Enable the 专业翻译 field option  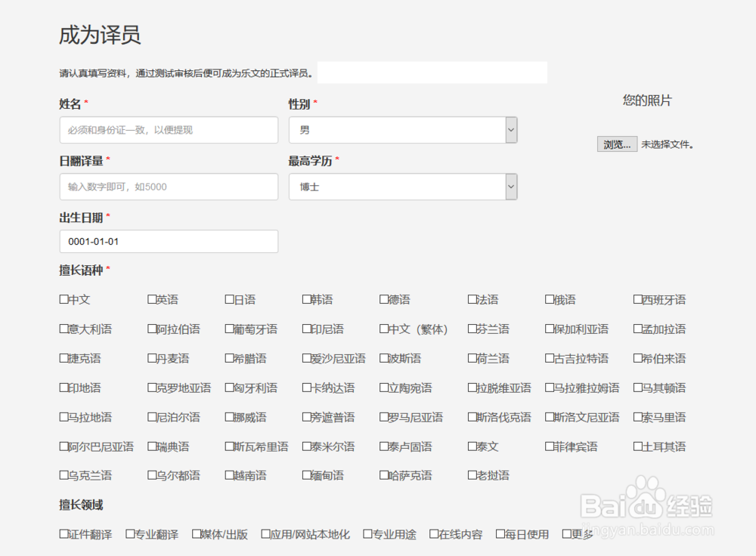tap(130, 533)
